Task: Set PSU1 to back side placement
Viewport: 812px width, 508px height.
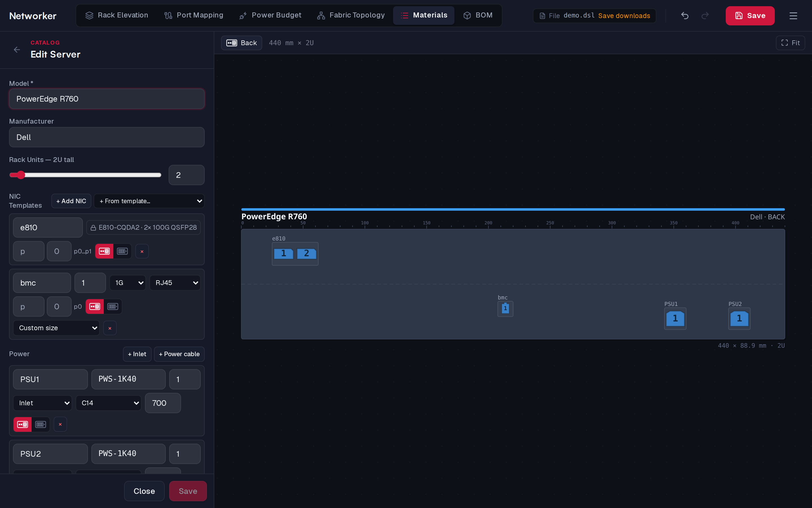Action: click(23, 424)
